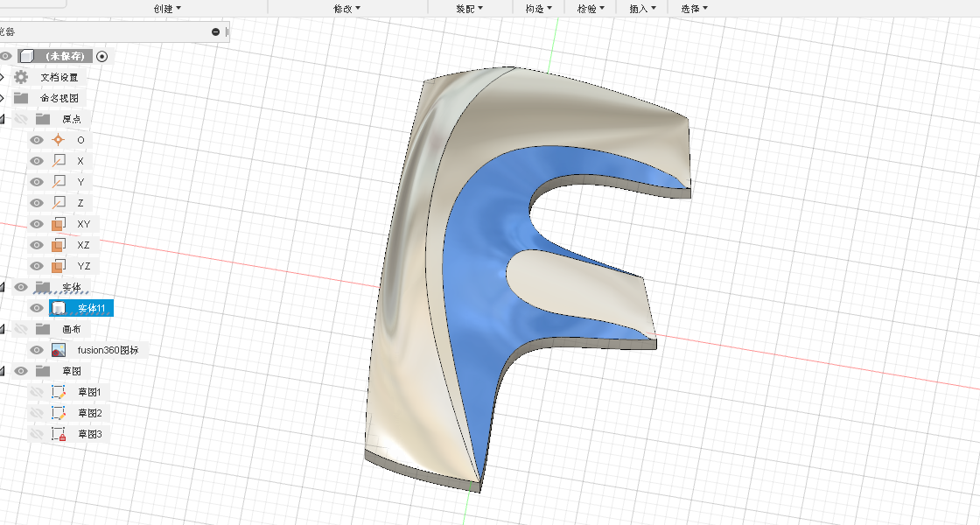
Task: Select the origin point O label
Action: click(x=80, y=140)
